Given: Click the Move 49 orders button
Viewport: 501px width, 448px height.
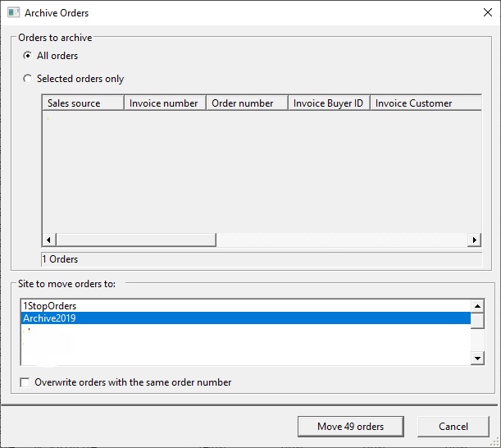Looking at the screenshot, I should coord(350,426).
